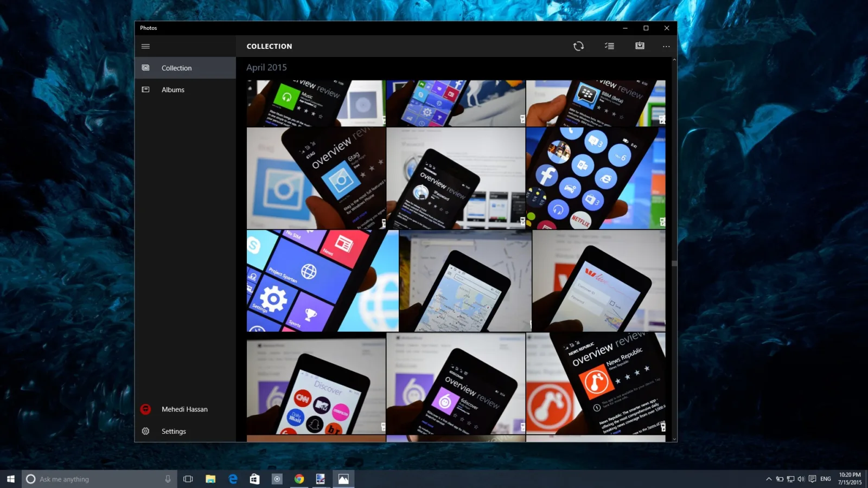This screenshot has height=488, width=868.
Task: Open the Action Center notifications icon
Action: click(812, 479)
